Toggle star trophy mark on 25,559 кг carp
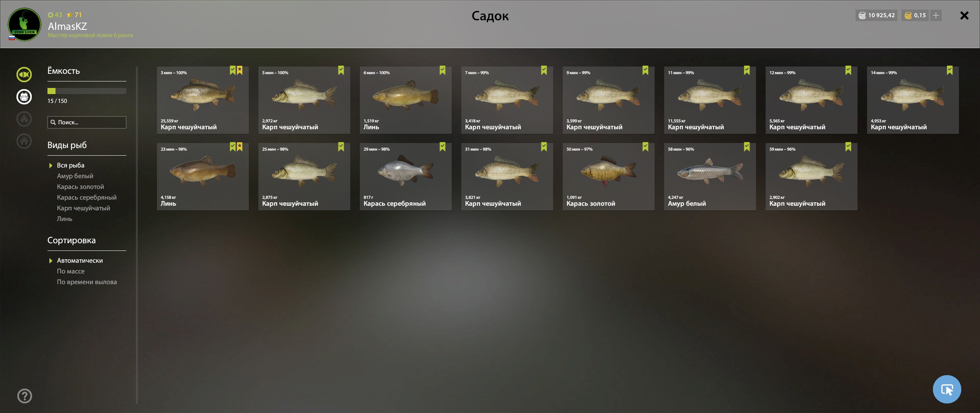 coord(240,70)
